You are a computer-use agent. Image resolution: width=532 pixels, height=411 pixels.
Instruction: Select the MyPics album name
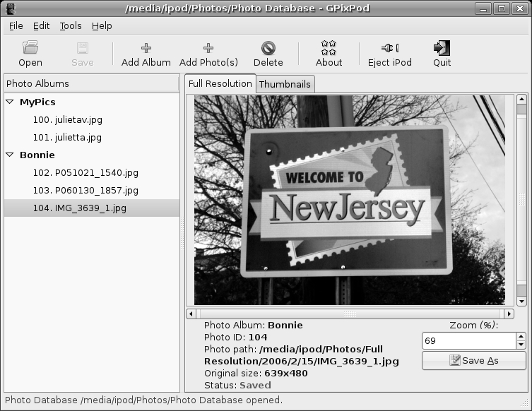pyautogui.click(x=37, y=102)
